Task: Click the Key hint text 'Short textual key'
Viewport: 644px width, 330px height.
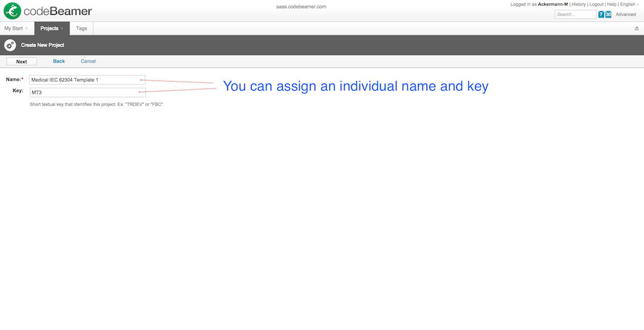Action: click(x=97, y=105)
